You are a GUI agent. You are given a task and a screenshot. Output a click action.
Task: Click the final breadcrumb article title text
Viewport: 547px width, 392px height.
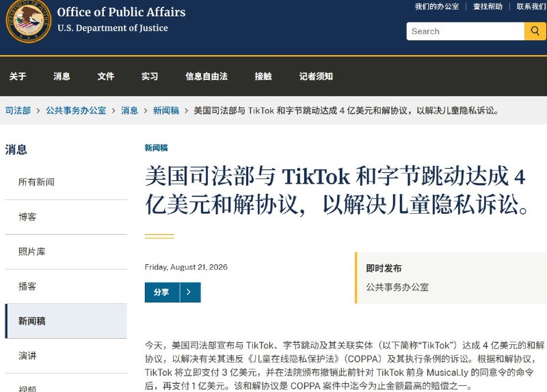pyautogui.click(x=347, y=111)
